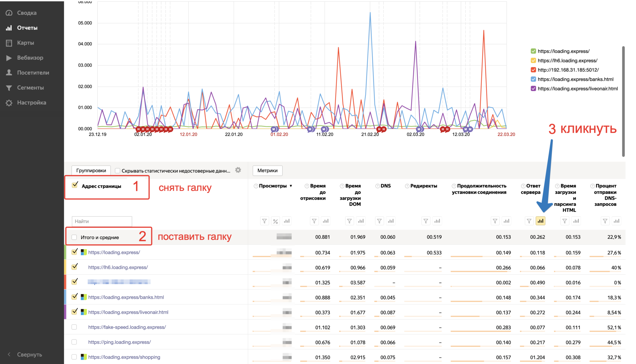Toggle green legend swatch for https://loading.express/

click(533, 51)
